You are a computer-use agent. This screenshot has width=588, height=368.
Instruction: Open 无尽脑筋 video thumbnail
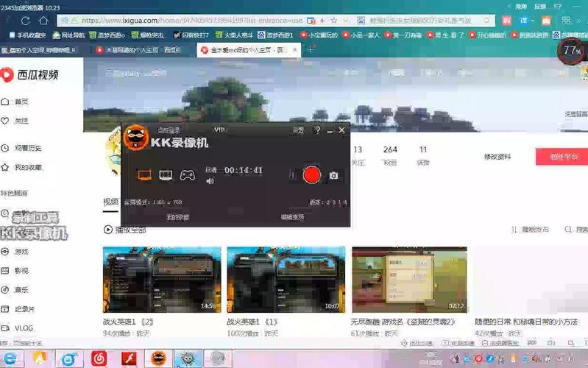tap(409, 280)
